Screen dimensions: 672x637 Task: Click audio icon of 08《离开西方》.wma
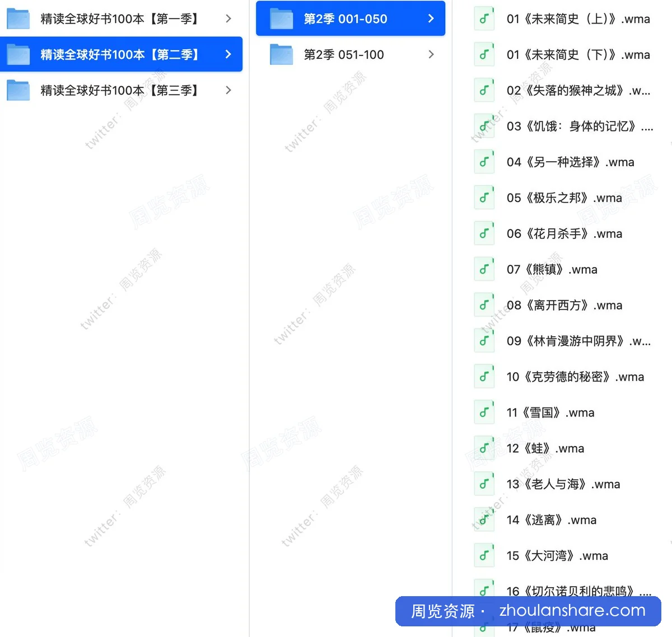click(x=484, y=305)
